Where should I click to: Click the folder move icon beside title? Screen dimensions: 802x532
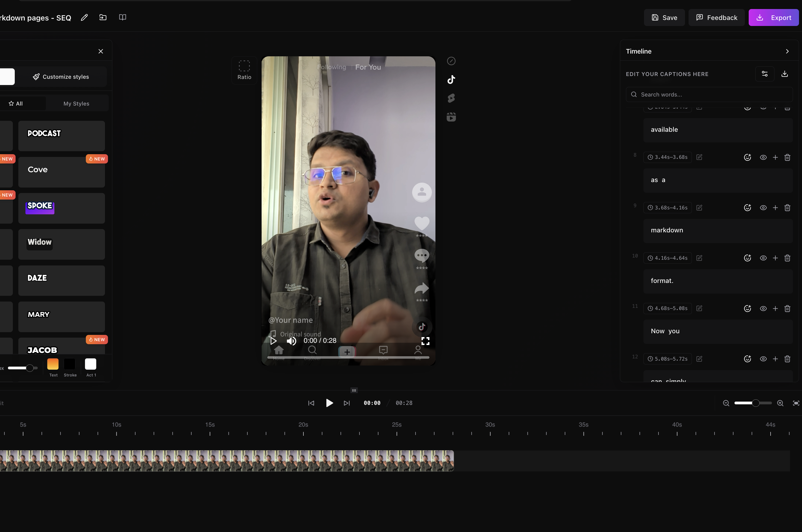[103, 17]
